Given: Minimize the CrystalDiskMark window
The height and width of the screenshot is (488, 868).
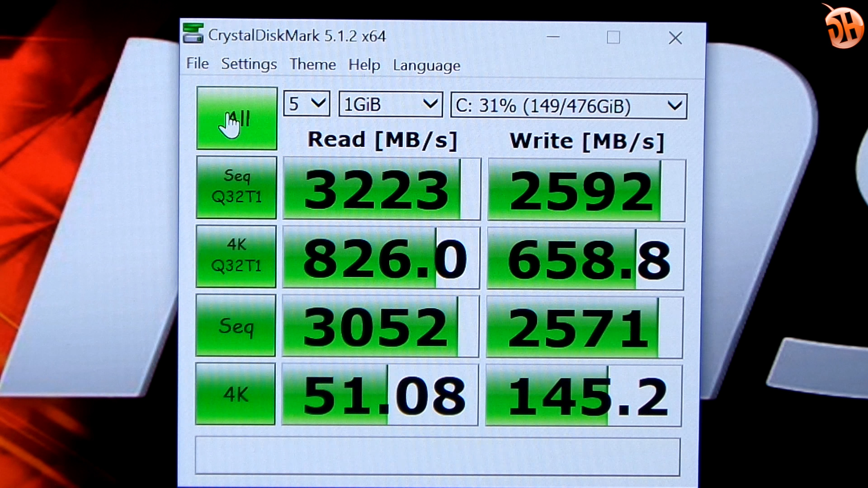Looking at the screenshot, I should [x=553, y=37].
